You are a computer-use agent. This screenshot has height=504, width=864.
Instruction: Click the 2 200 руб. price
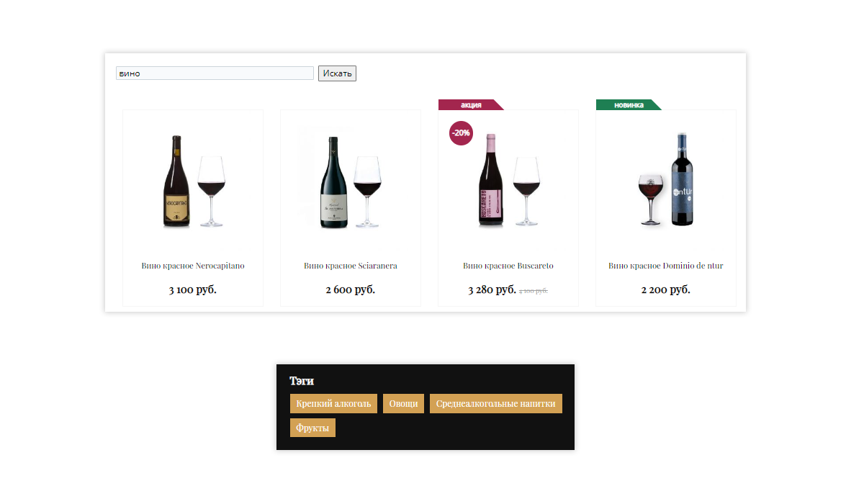click(666, 290)
